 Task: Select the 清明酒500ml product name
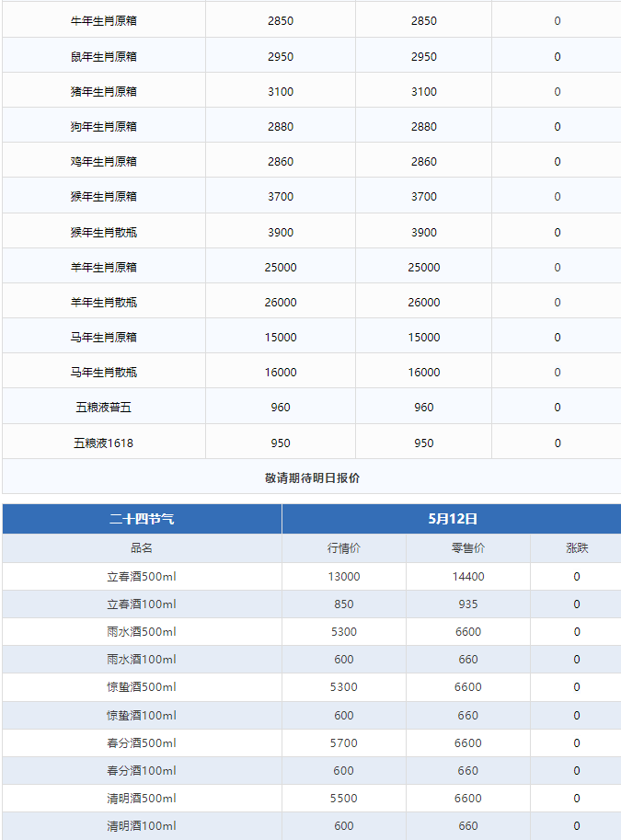(142, 799)
